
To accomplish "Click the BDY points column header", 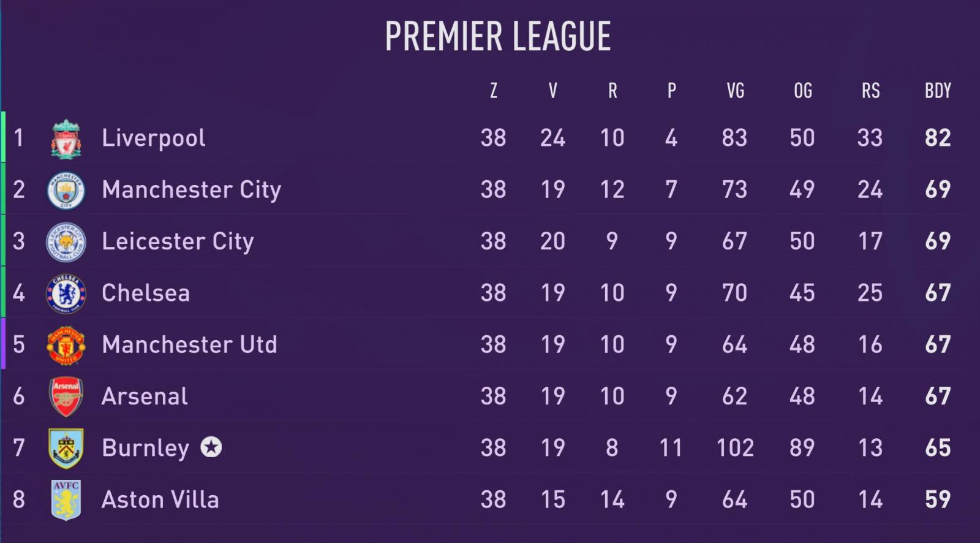I will 938,91.
